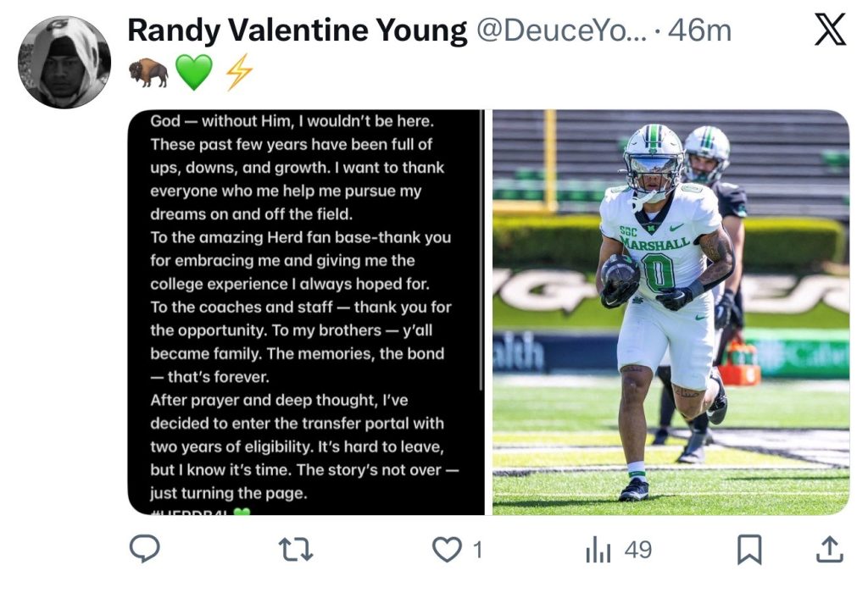Bookmark this post

pos(748,551)
